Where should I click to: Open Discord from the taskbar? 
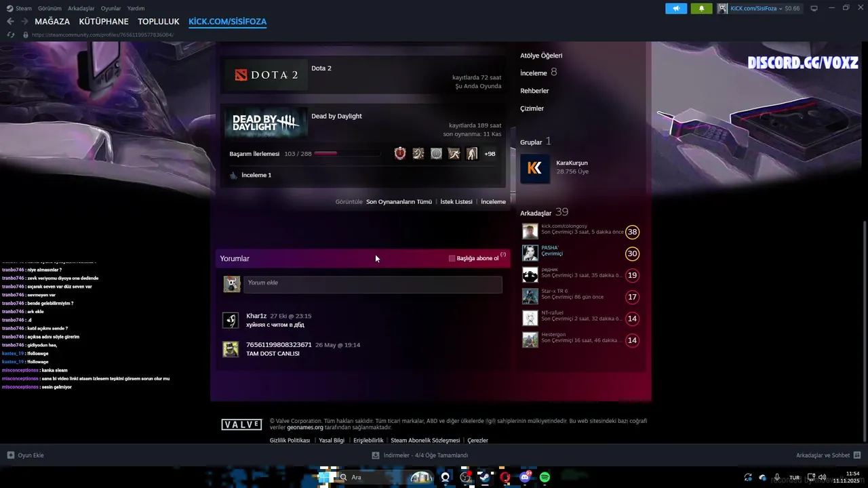pos(525,477)
